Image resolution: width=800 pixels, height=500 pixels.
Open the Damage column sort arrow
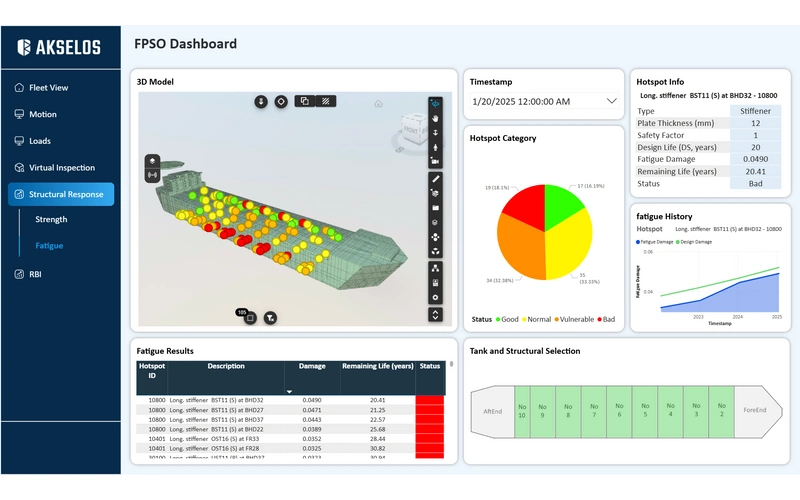click(289, 391)
